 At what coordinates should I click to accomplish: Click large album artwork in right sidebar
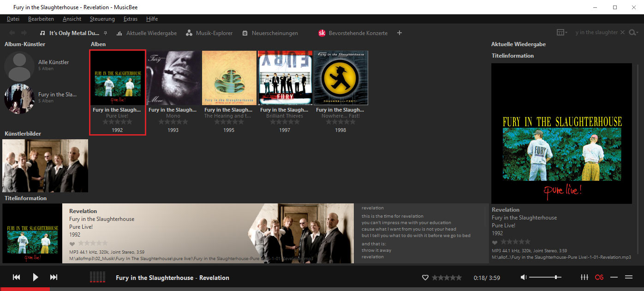(x=561, y=134)
